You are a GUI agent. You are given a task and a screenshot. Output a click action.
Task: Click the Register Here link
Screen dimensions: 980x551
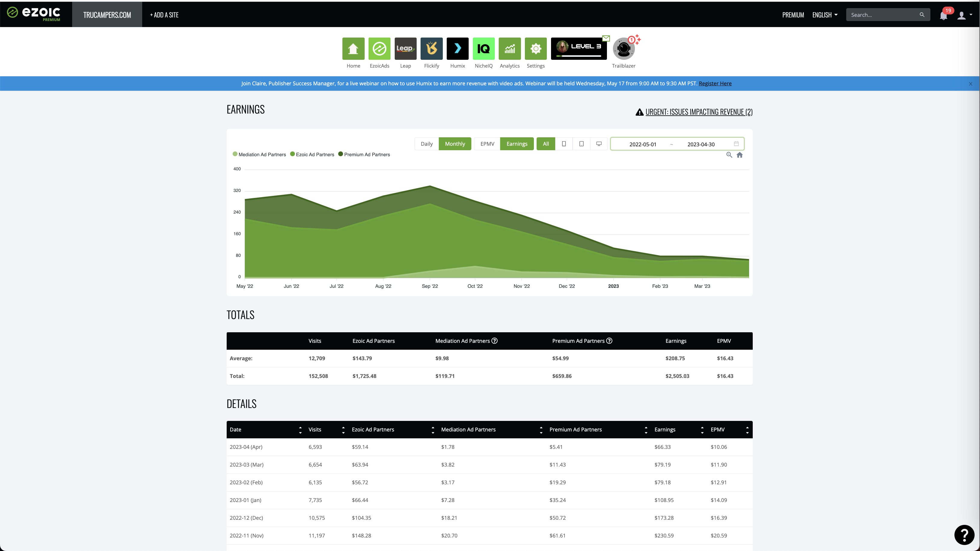coord(715,83)
